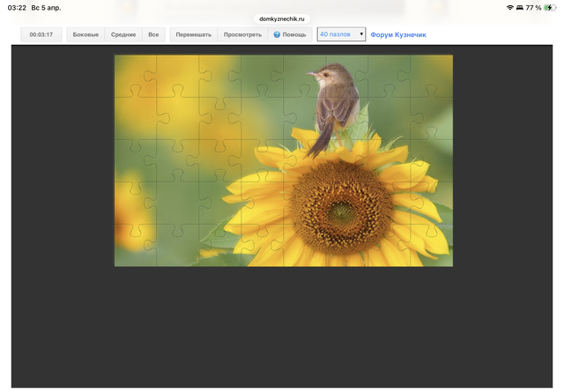
Task: Click the empty dark area below the puzzle
Action: 282,326
